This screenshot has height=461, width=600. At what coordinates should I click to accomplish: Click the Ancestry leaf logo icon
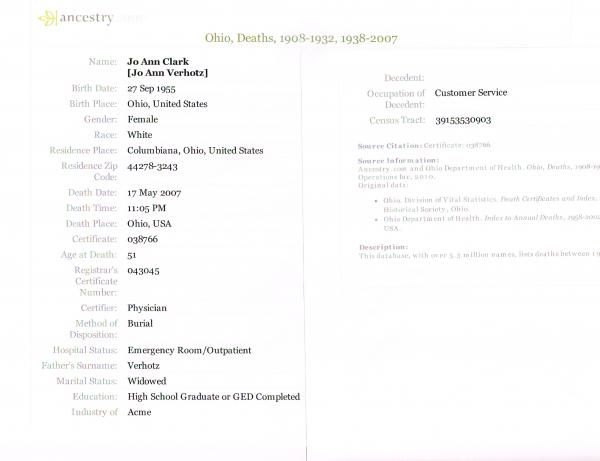[47, 18]
